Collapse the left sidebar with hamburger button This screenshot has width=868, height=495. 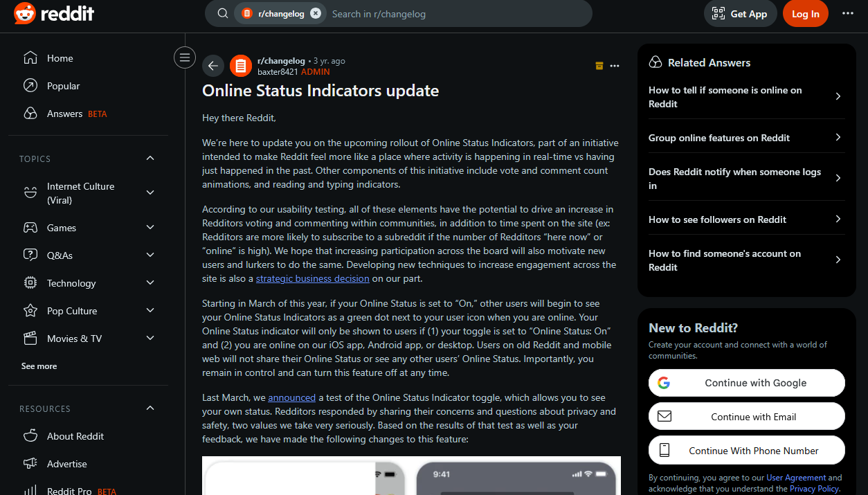185,57
